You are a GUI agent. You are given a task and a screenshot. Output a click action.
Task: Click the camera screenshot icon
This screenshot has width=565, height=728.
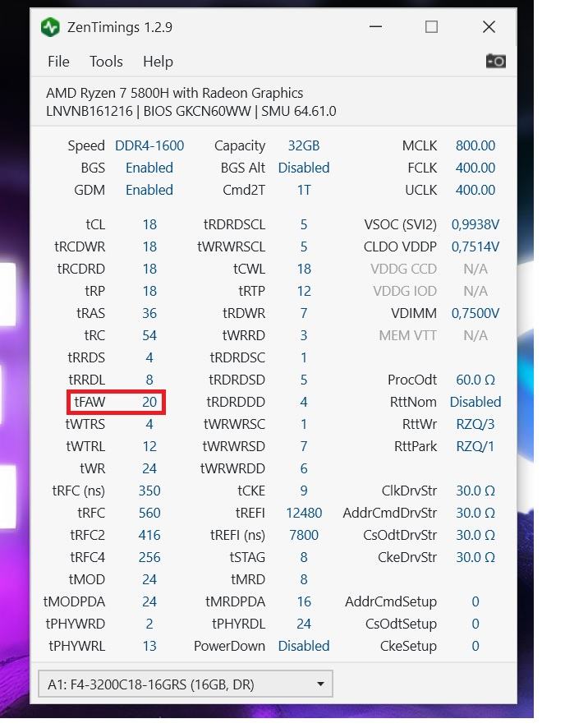pyautogui.click(x=495, y=61)
